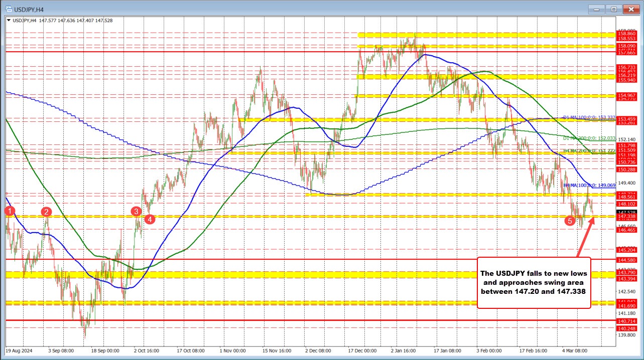The height and width of the screenshot is (360, 644).
Task: Click the black current price tag 147.528
Action: point(627,212)
